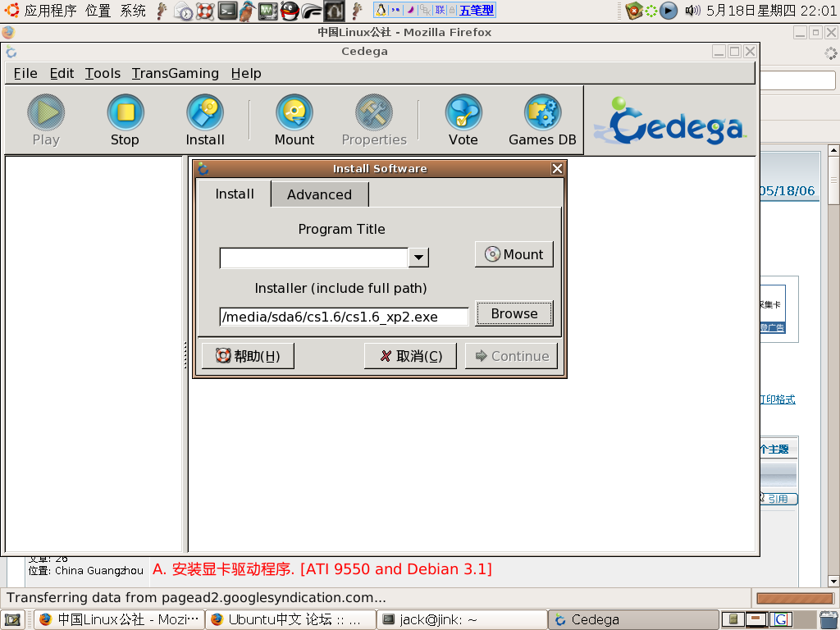840x630 pixels.
Task: Click the Cedega icon in the main window title bar
Action: 11,52
